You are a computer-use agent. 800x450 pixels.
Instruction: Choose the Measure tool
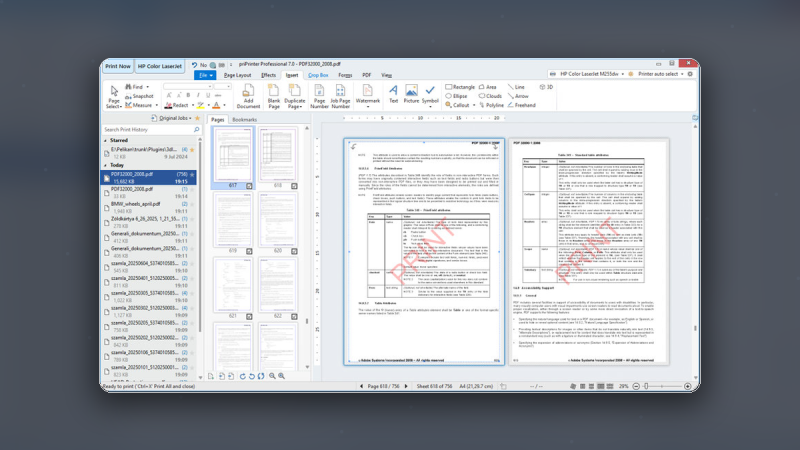click(x=139, y=105)
